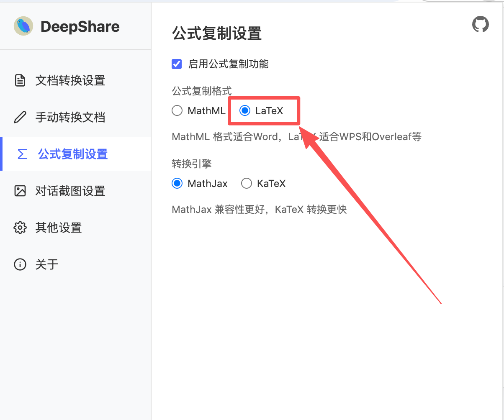Open the GitHub repository icon
Image resolution: width=504 pixels, height=420 pixels.
click(x=480, y=24)
